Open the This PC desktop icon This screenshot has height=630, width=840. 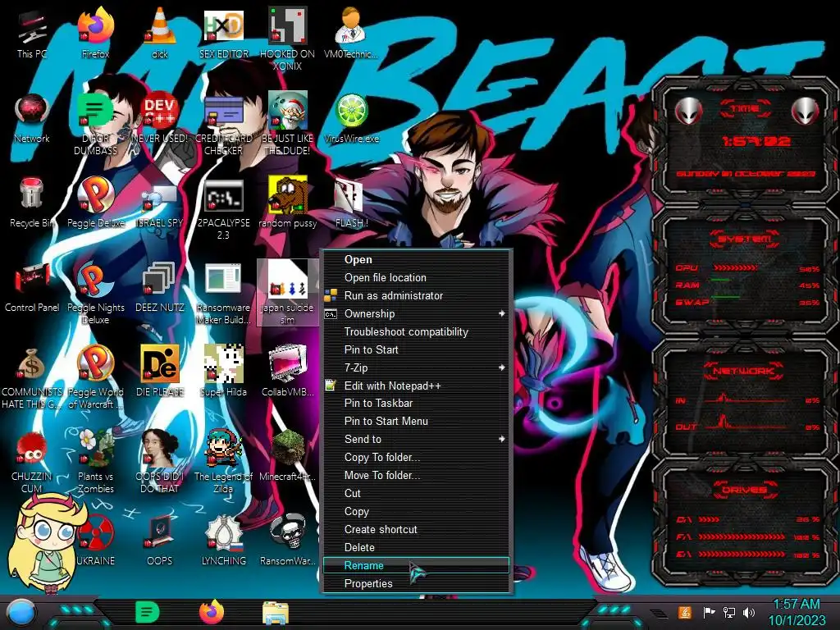[32, 33]
